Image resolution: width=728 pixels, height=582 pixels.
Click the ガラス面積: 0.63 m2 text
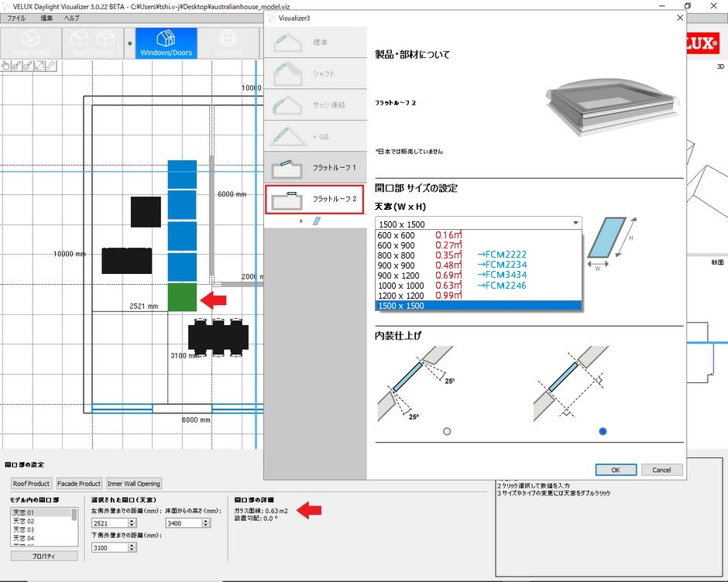(261, 511)
